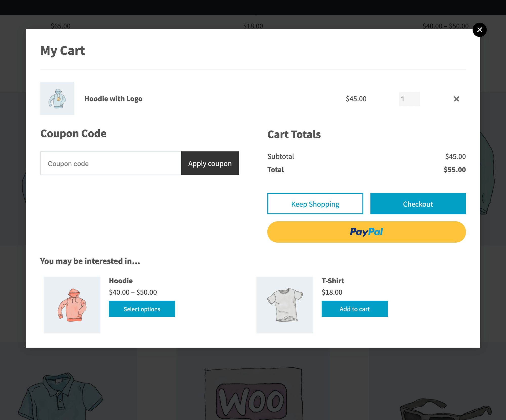
Task: Pay with the PayPal button
Action: coord(366,232)
